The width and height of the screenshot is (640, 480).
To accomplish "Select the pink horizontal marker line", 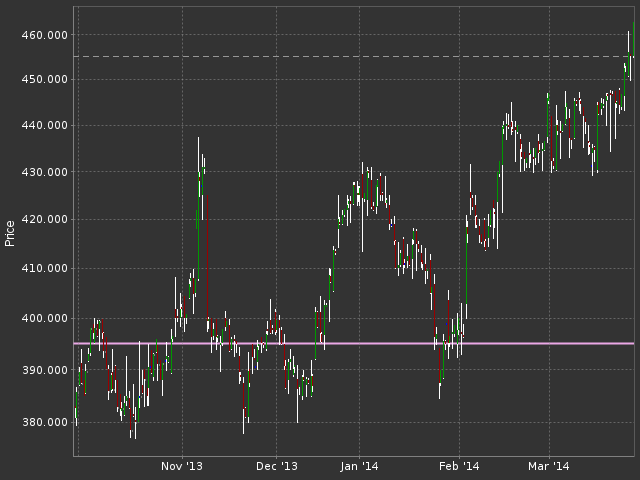I will tap(354, 344).
